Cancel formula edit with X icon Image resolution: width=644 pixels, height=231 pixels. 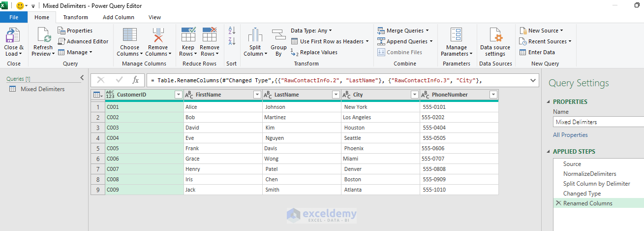(x=101, y=80)
